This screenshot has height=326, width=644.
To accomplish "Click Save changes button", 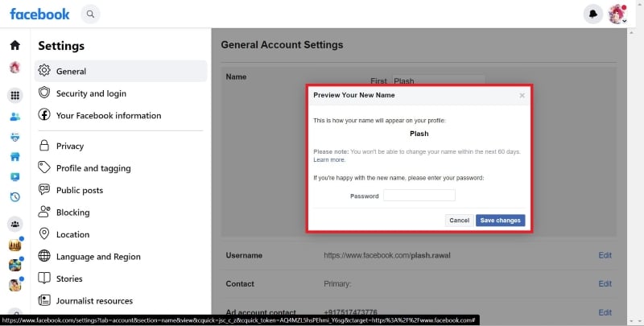I will click(x=500, y=221).
